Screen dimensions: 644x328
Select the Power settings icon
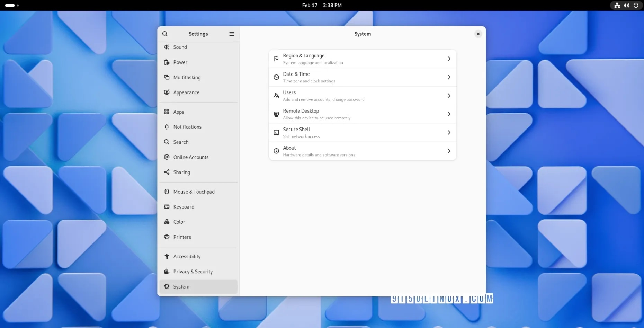167,62
